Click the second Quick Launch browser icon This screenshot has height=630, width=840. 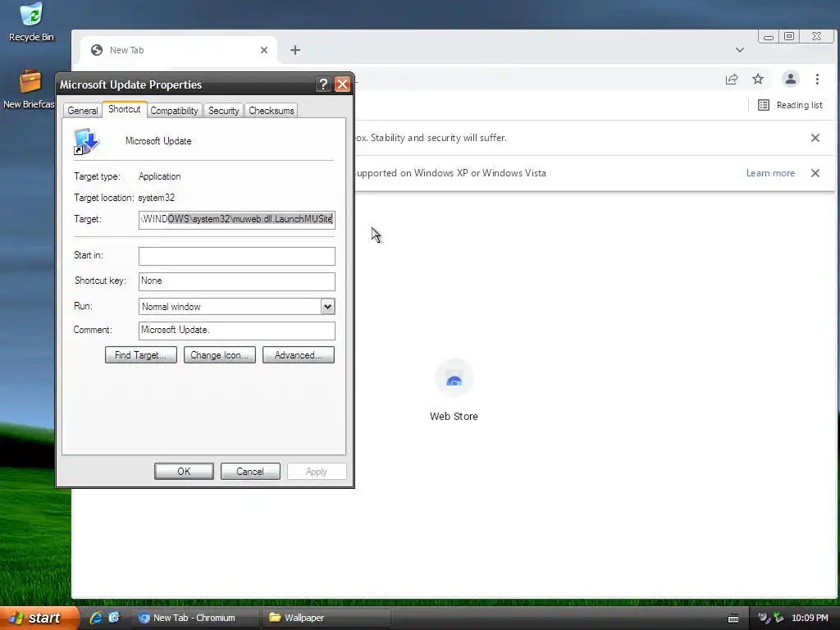[114, 618]
